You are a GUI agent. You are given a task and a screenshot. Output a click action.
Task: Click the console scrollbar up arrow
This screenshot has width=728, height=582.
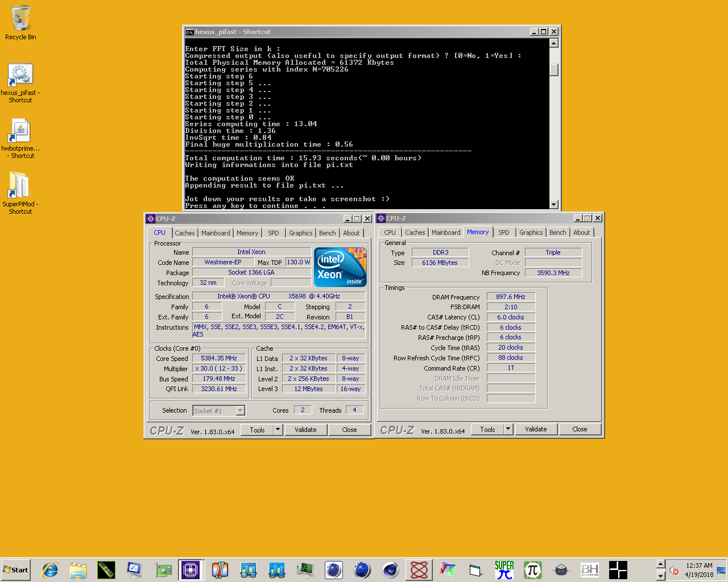(554, 43)
